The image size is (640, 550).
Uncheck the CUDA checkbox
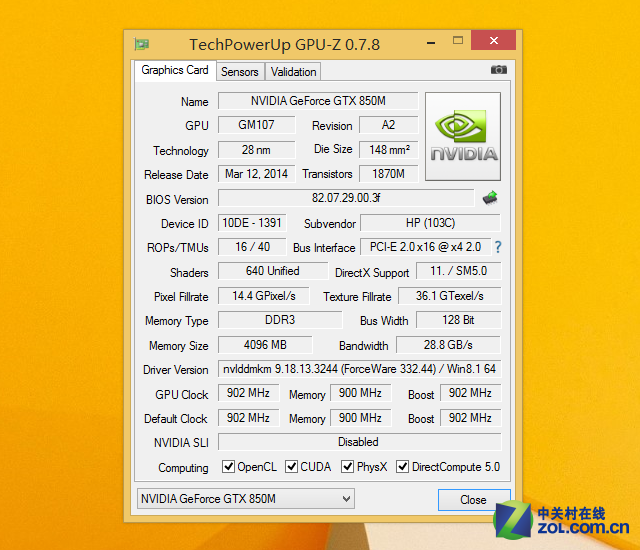tap(292, 467)
